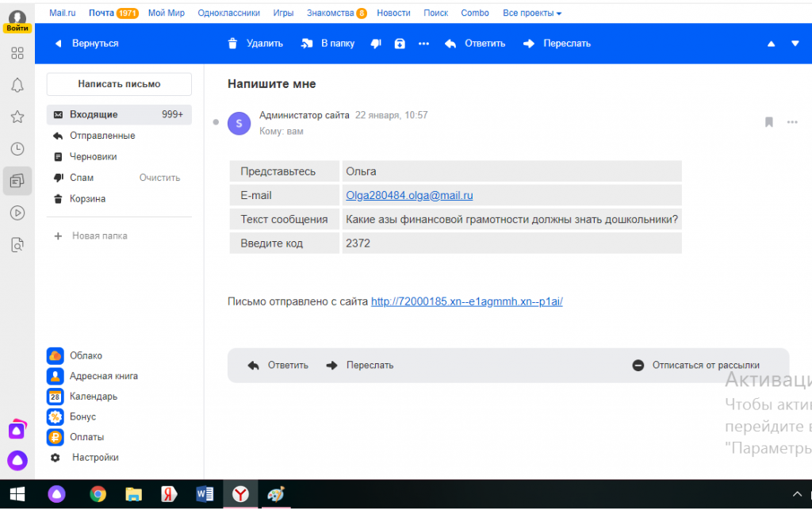The image size is (812, 510).
Task: Click the archive box icon in toolbar
Action: [x=400, y=44]
